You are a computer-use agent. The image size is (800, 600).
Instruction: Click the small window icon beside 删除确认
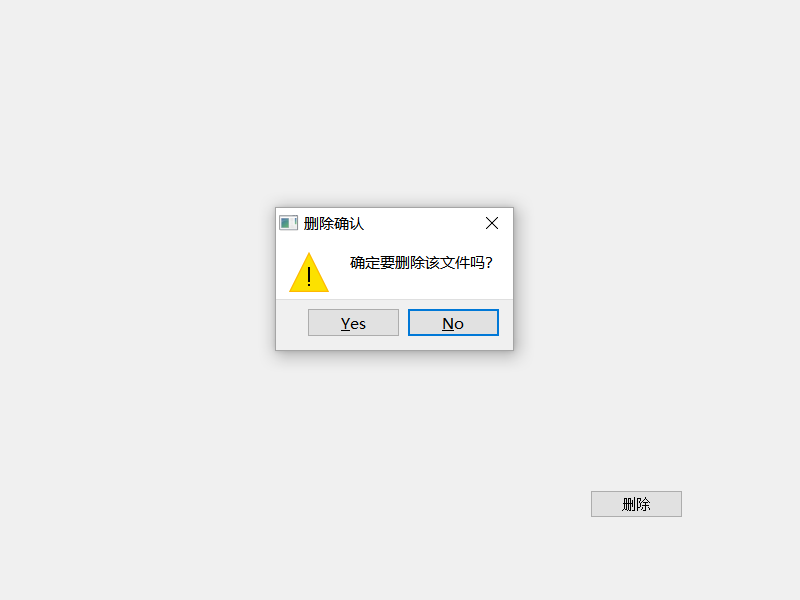288,223
